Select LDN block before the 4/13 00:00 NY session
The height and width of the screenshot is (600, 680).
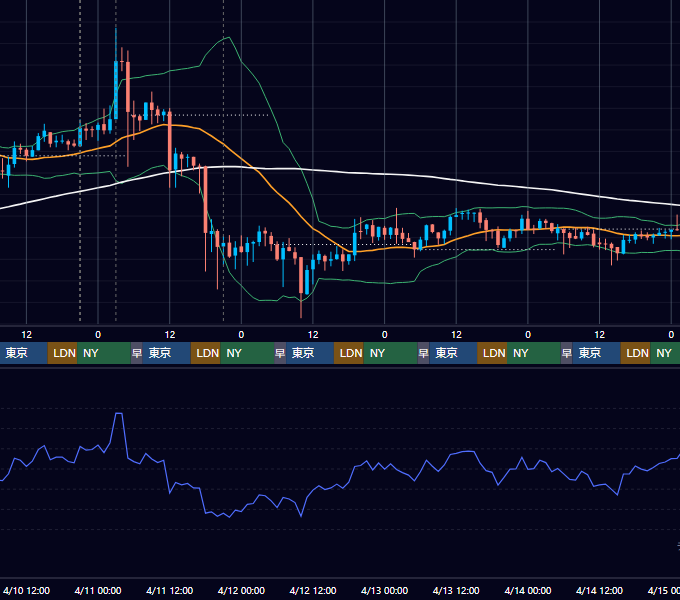(349, 353)
